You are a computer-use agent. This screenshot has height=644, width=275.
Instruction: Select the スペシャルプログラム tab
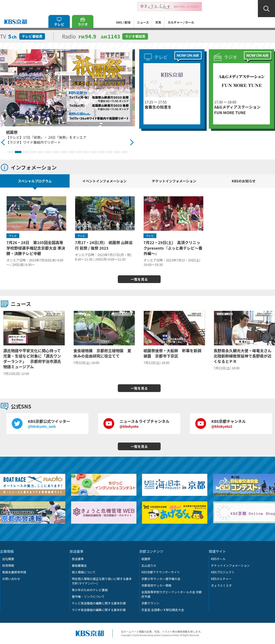35,181
